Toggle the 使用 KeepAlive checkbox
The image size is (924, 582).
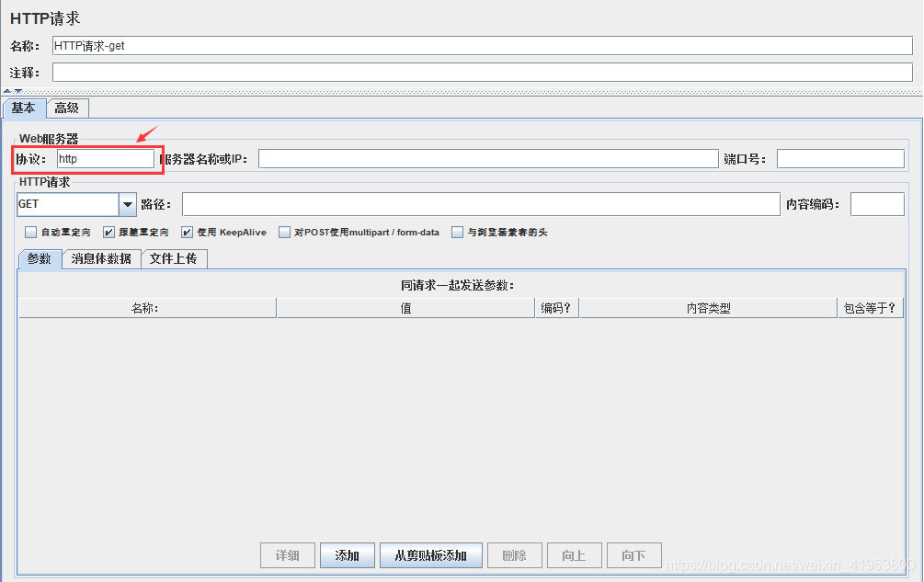click(187, 232)
